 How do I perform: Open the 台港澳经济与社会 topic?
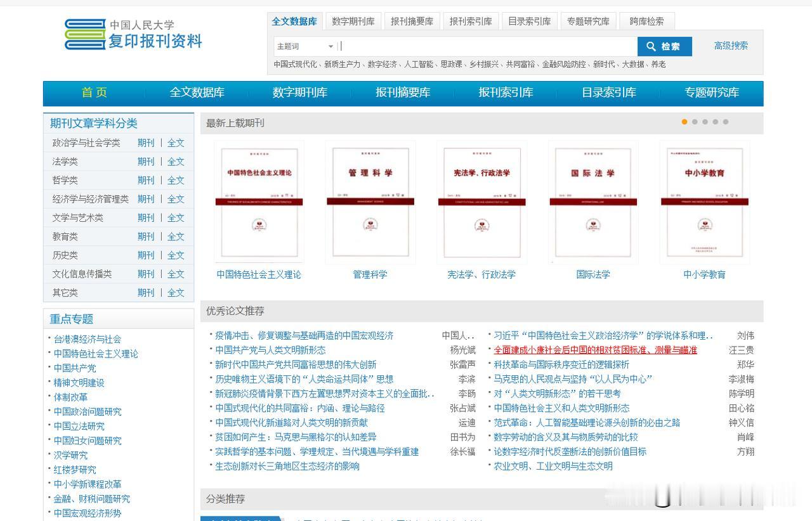click(x=88, y=339)
